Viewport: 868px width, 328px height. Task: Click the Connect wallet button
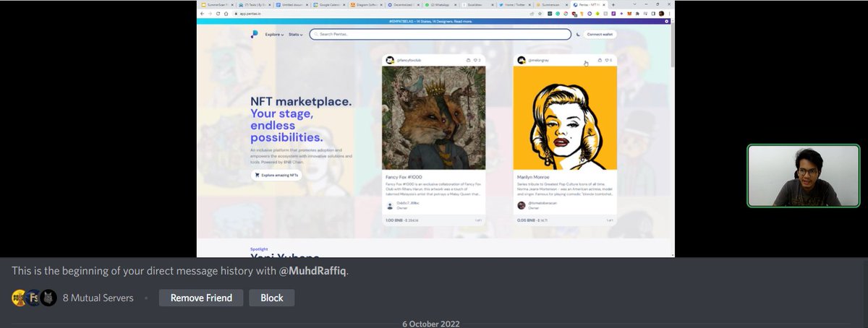tap(601, 34)
